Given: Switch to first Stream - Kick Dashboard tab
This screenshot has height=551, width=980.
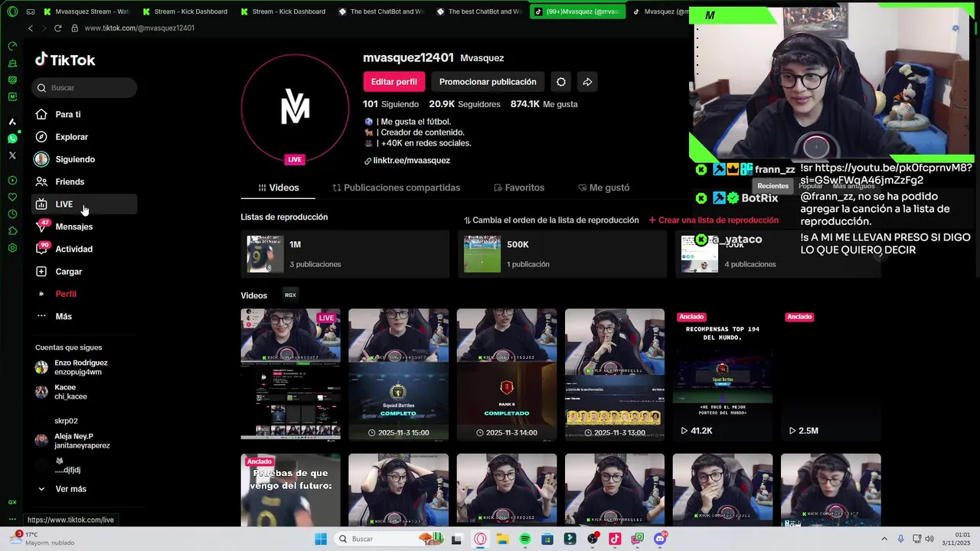Looking at the screenshot, I should tap(185, 11).
